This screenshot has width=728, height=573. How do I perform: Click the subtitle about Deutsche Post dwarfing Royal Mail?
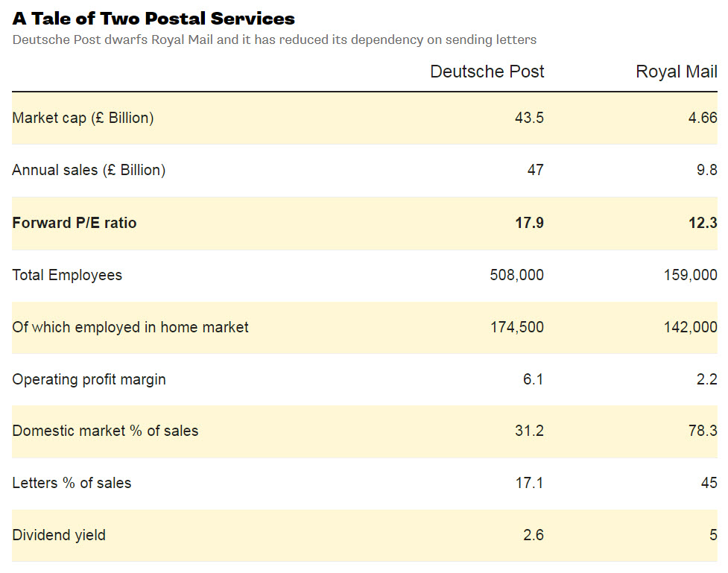(x=274, y=39)
